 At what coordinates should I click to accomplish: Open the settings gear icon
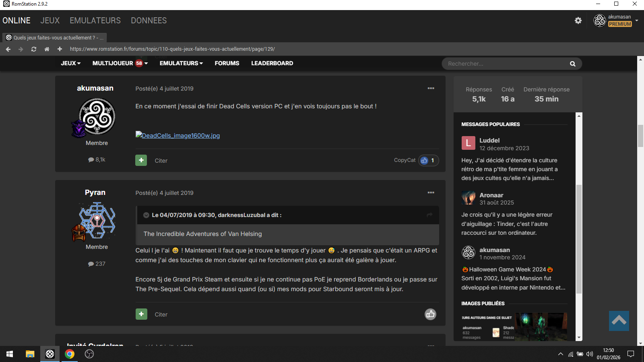(578, 21)
